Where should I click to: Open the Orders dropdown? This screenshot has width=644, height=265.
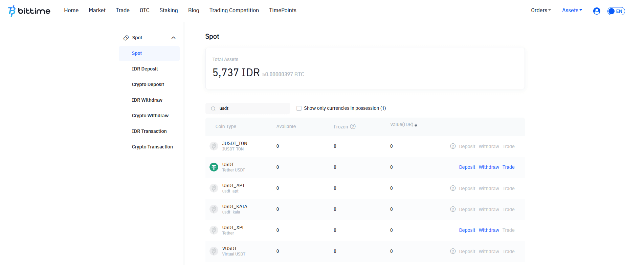pos(541,11)
